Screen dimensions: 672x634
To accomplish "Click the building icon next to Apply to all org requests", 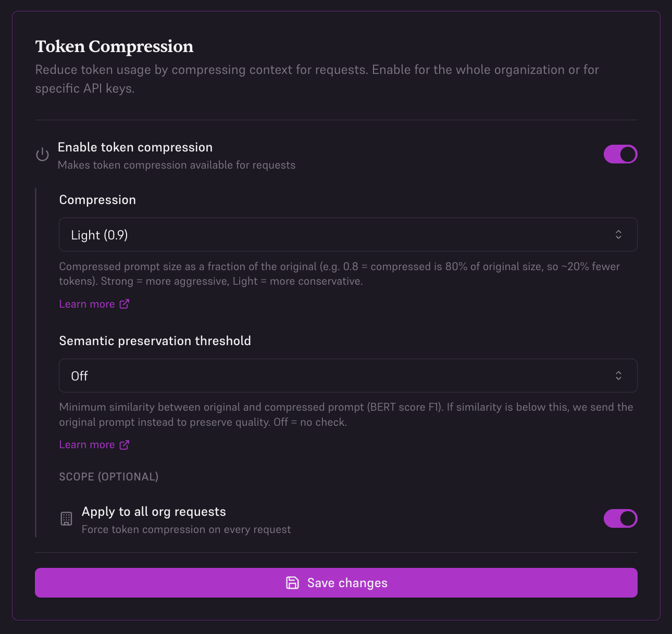I will click(x=66, y=518).
